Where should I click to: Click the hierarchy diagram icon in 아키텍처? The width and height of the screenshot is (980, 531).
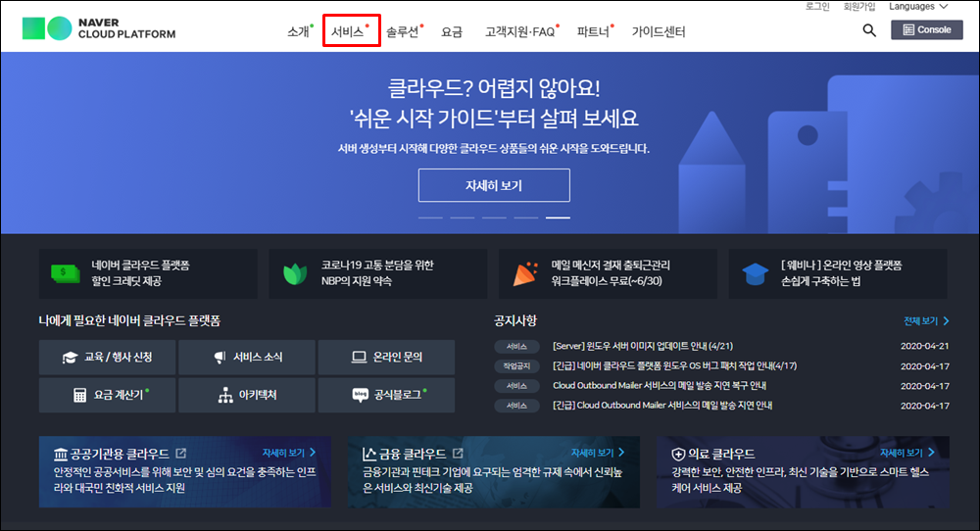pos(225,395)
